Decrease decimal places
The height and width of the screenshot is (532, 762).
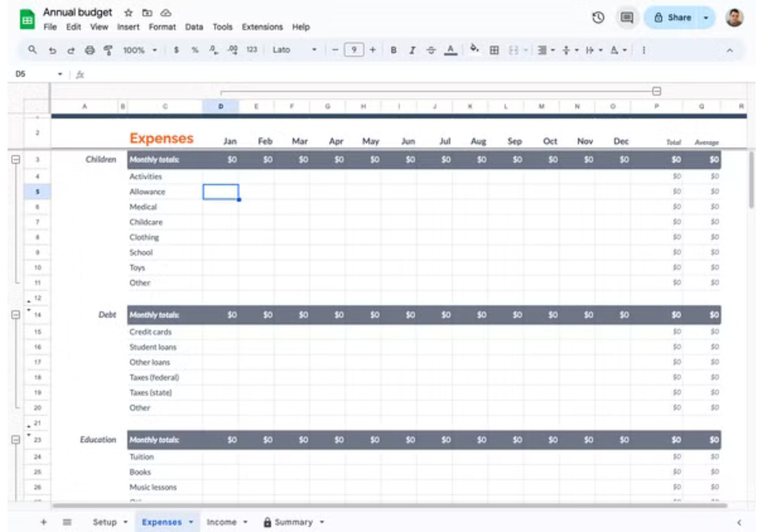click(213, 49)
